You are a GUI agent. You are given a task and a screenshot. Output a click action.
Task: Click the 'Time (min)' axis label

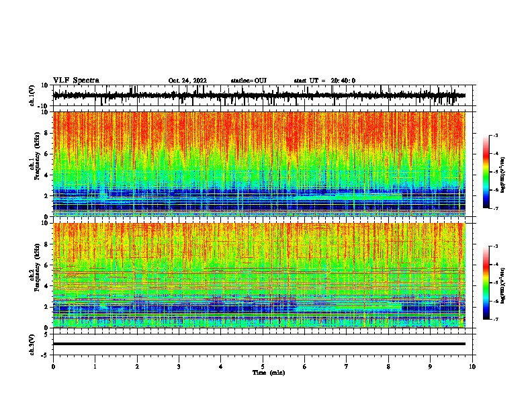[269, 373]
